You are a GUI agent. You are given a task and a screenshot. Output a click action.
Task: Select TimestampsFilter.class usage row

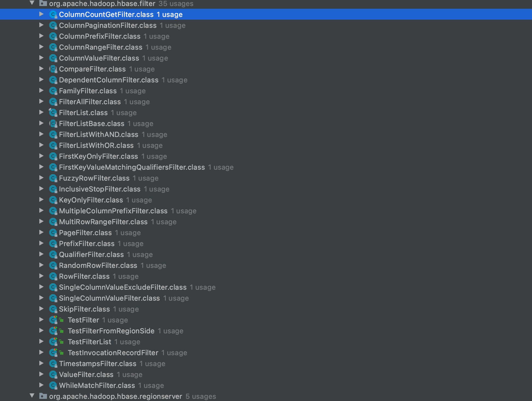pos(97,364)
